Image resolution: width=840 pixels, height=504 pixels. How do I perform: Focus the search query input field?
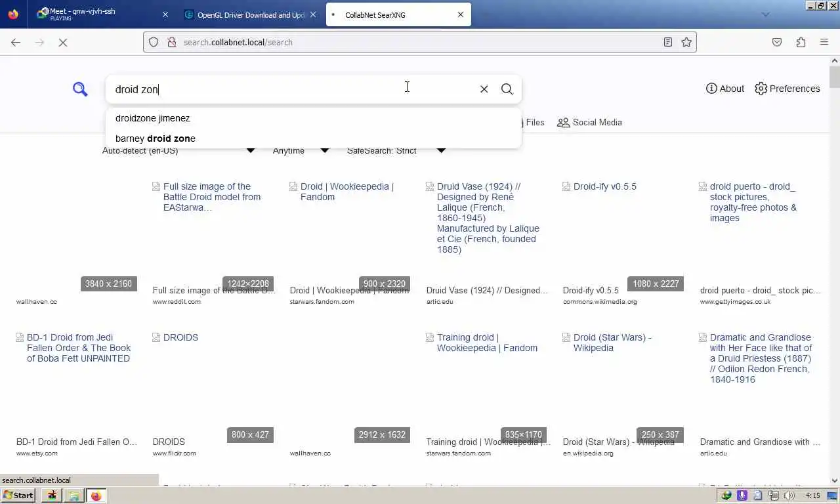pos(292,89)
